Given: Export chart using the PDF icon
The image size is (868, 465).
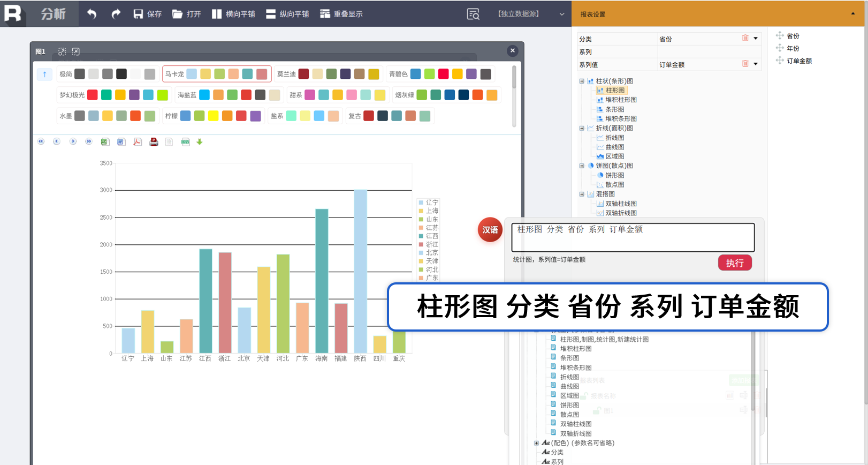Looking at the screenshot, I should (x=138, y=142).
